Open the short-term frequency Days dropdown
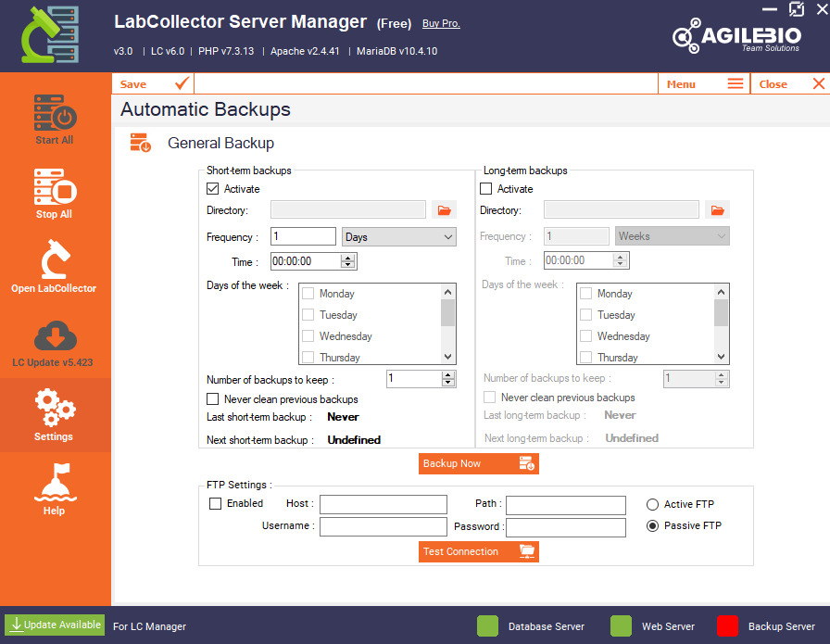 pos(399,236)
